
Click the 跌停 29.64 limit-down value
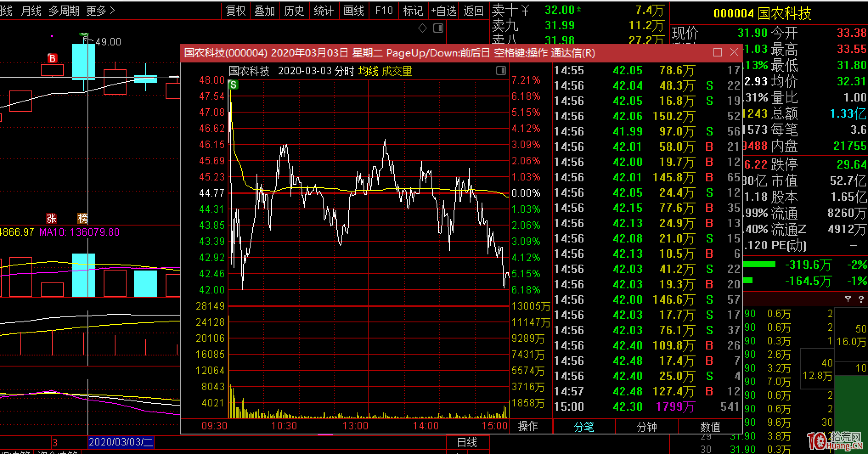click(851, 164)
